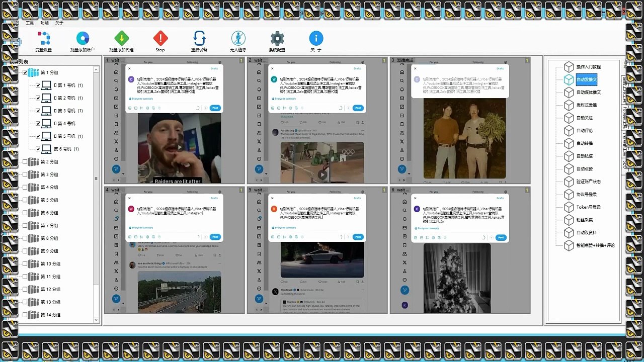Click Everyone can reply in panel 1
The width and height of the screenshot is (644, 362).
[x=141, y=99]
